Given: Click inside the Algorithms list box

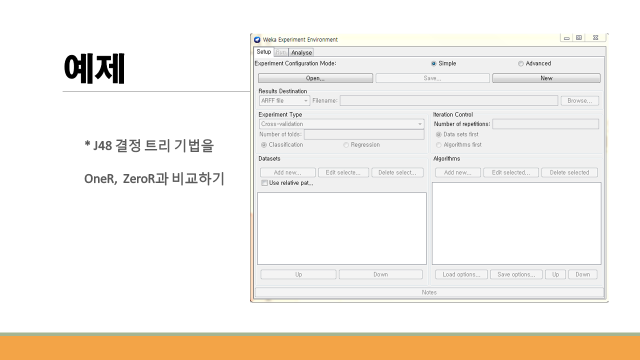Looking at the screenshot, I should 517,224.
